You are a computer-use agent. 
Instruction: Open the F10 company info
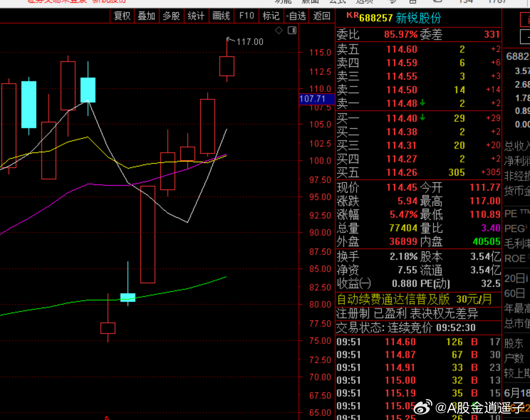click(246, 16)
